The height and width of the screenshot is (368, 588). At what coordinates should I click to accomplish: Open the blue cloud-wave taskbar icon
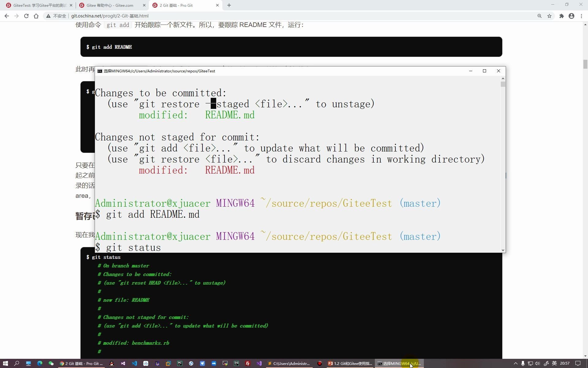point(214,363)
